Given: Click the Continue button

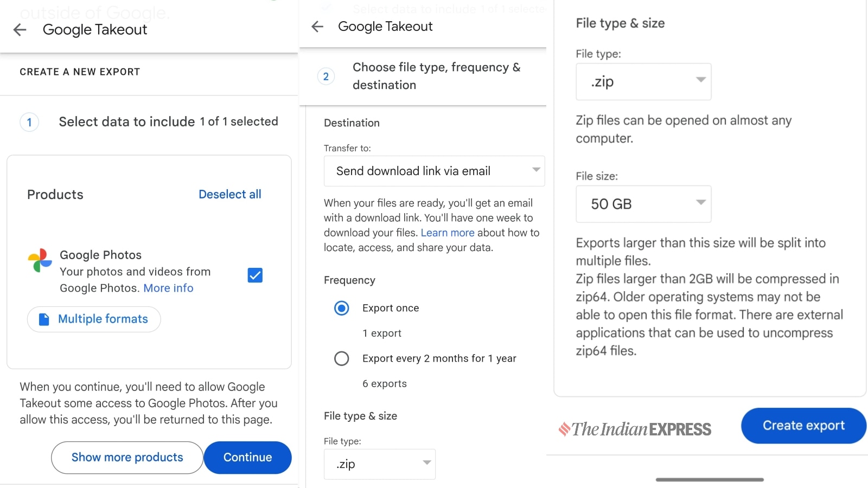Looking at the screenshot, I should pos(248,458).
